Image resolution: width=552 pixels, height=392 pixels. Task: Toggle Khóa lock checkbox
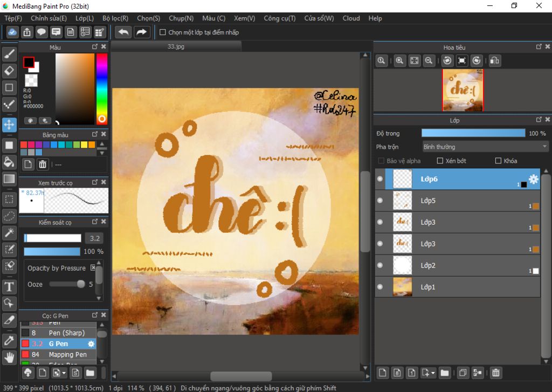coord(498,161)
